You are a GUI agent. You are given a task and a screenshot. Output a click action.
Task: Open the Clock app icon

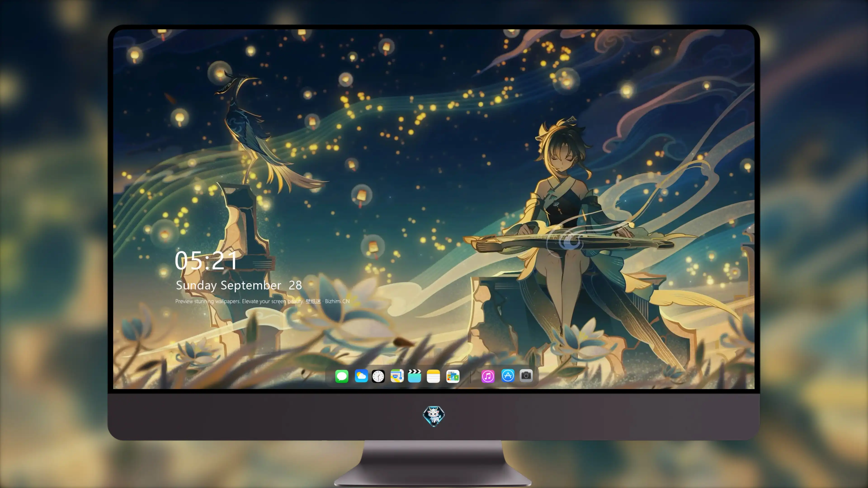(378, 376)
